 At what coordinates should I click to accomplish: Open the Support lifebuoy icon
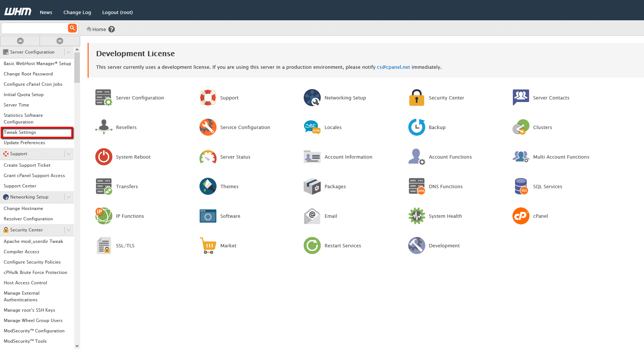coord(208,98)
